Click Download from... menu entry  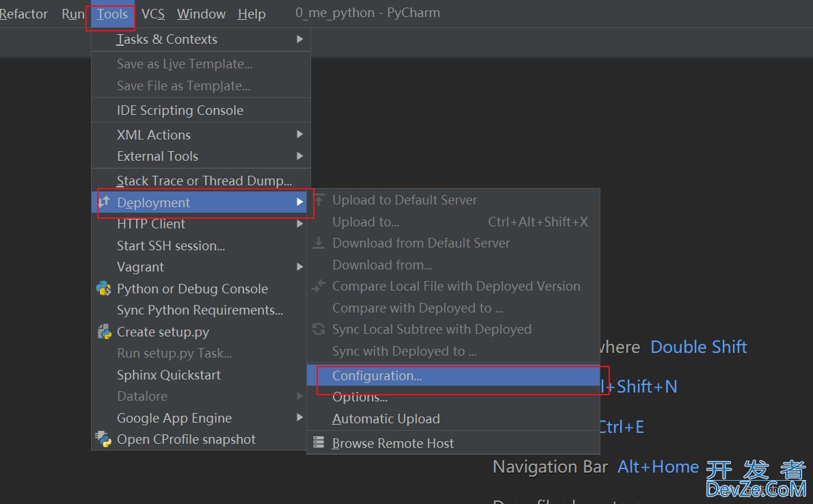(453, 265)
